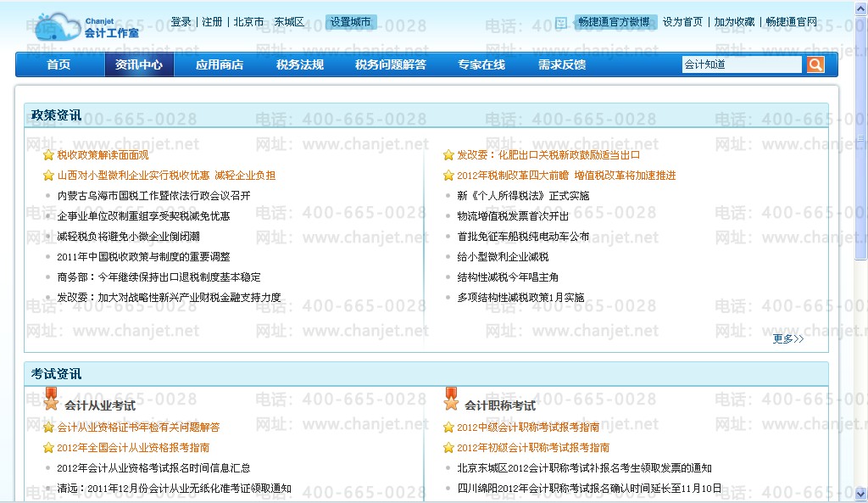Click star icon beside 2012年税制改革四大前瞻
The height and width of the screenshot is (503, 868).
(448, 176)
